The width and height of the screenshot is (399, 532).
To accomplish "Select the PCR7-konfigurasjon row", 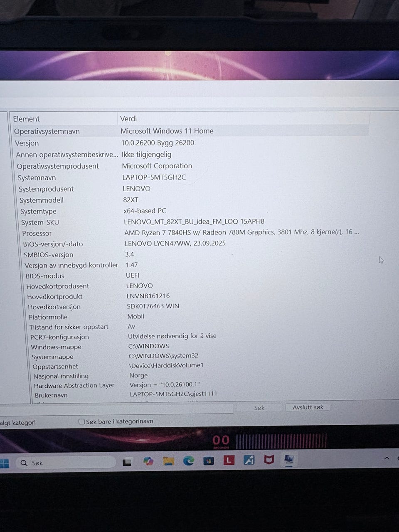I will (199, 337).
